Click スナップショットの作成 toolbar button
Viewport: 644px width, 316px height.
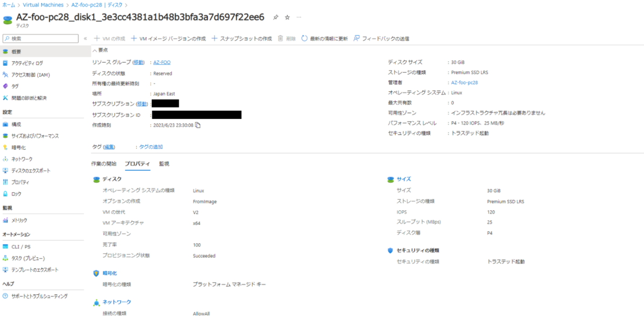click(x=241, y=39)
